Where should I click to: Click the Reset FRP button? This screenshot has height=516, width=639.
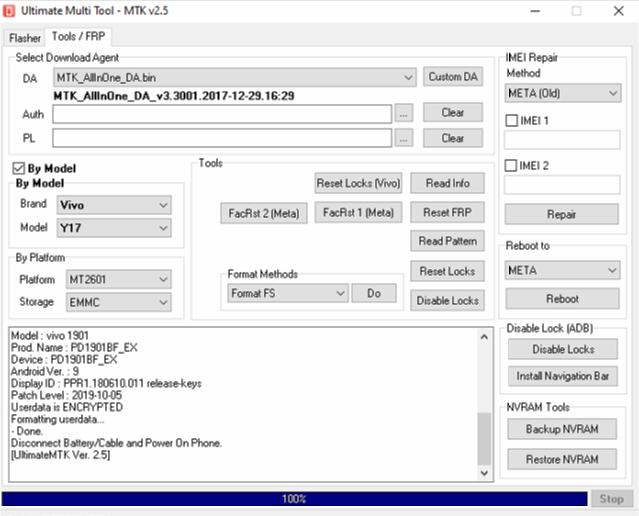(447, 212)
